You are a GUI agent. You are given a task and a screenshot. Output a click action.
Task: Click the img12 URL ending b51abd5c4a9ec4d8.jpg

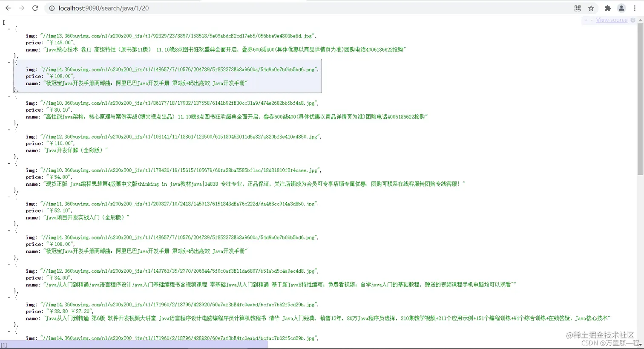(x=179, y=271)
